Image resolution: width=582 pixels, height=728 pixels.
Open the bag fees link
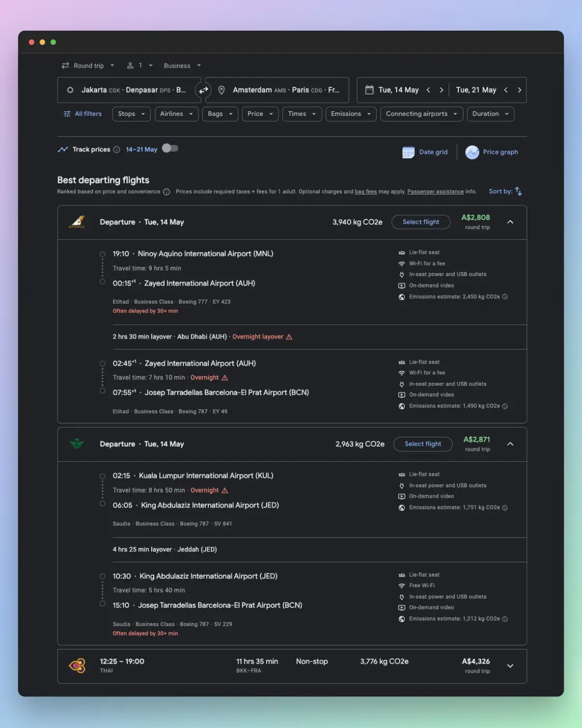click(x=366, y=192)
